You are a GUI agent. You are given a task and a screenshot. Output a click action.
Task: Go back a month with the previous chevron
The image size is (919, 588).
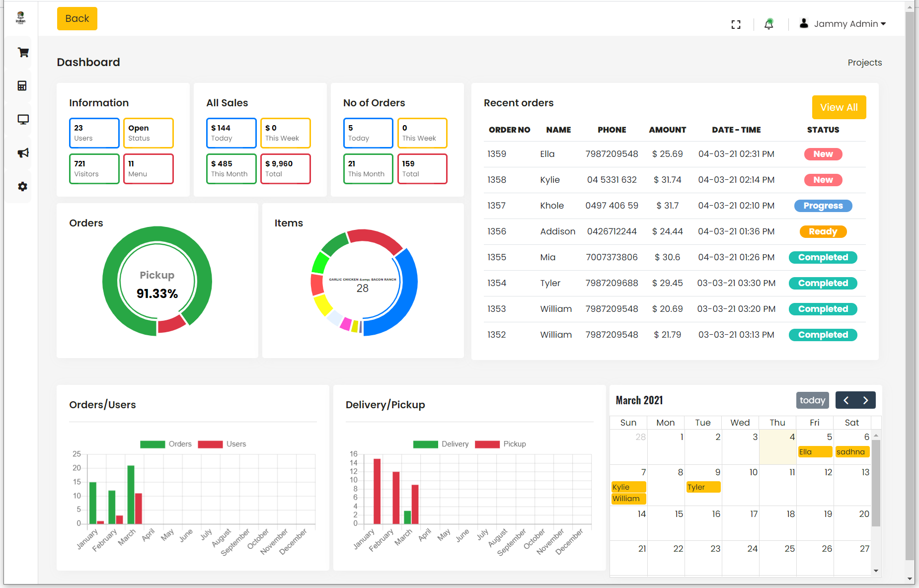846,400
